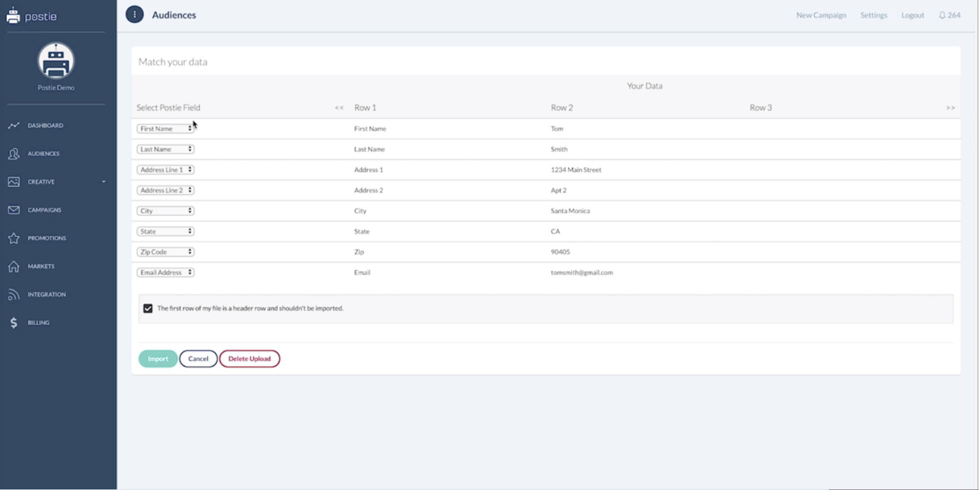Click the round menu icon beside Audiences

134,15
